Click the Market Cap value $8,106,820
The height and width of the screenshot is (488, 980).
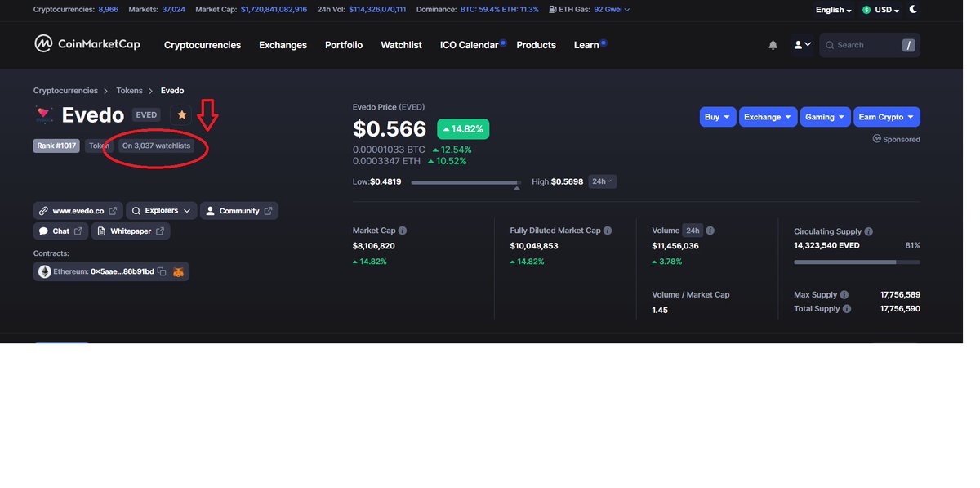coord(374,246)
